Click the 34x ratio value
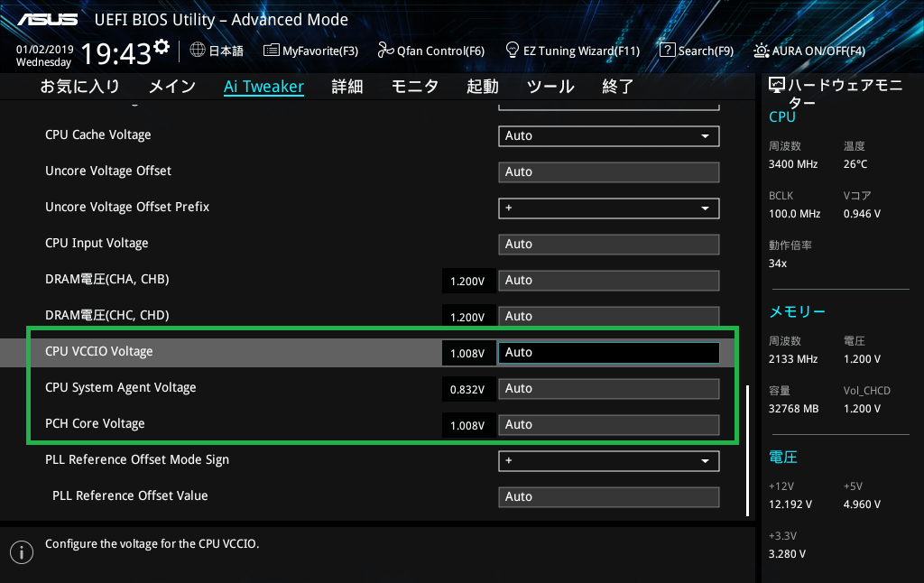Image resolution: width=924 pixels, height=583 pixels. (x=778, y=264)
